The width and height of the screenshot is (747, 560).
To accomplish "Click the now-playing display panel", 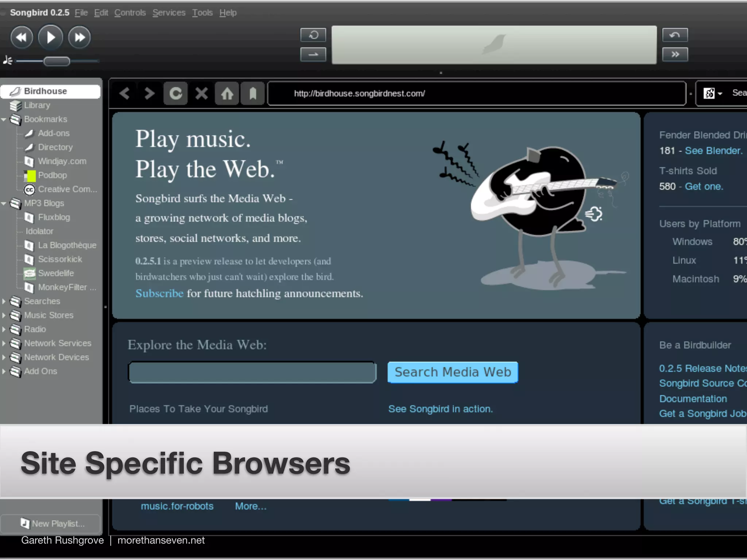I will click(494, 45).
